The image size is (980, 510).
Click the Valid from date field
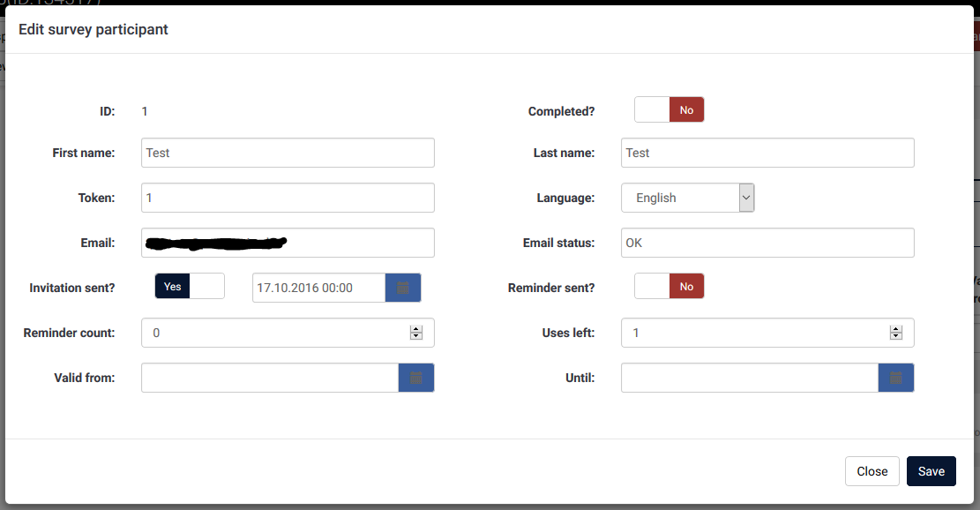pyautogui.click(x=270, y=378)
